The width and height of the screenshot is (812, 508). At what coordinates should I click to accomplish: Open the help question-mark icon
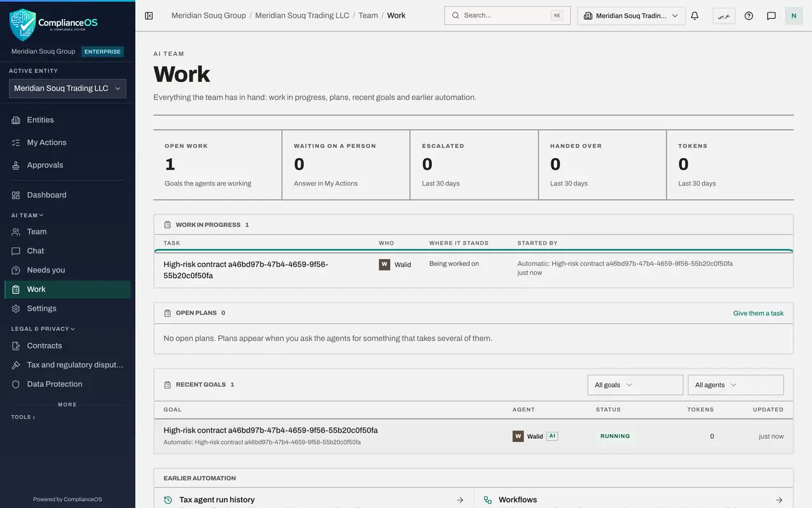749,16
